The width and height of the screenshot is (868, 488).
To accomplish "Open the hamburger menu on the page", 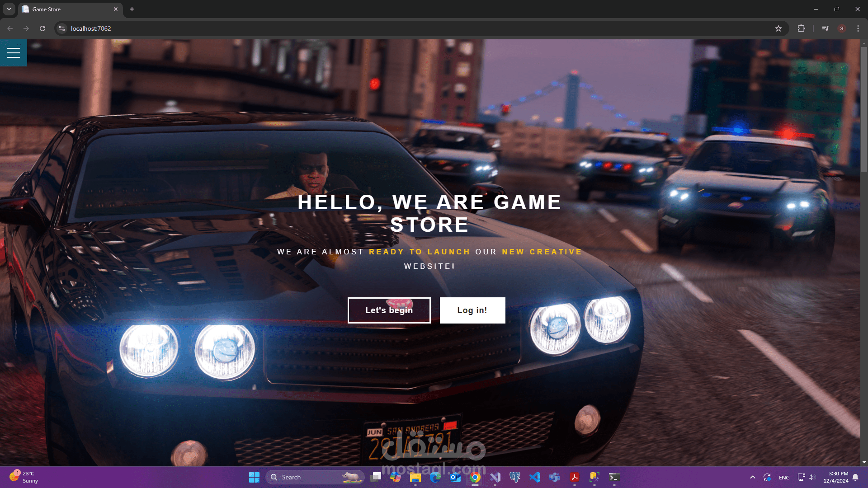I will pyautogui.click(x=14, y=53).
